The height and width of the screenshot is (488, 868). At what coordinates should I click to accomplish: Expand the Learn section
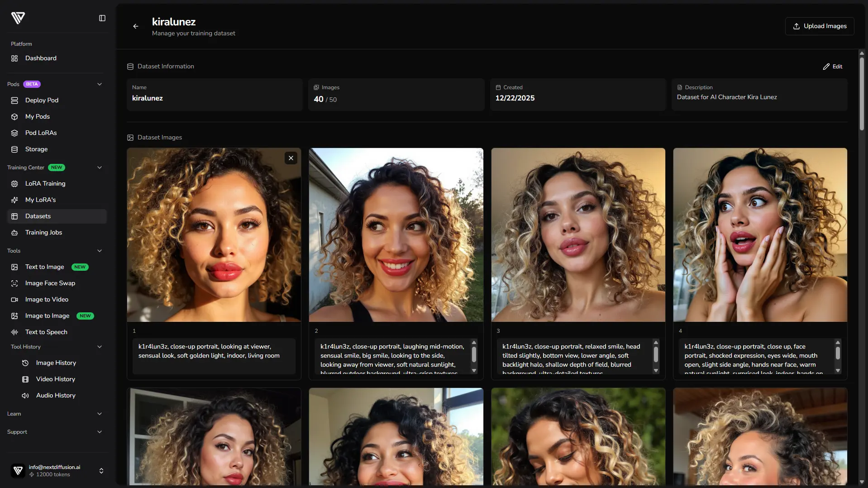(x=100, y=414)
